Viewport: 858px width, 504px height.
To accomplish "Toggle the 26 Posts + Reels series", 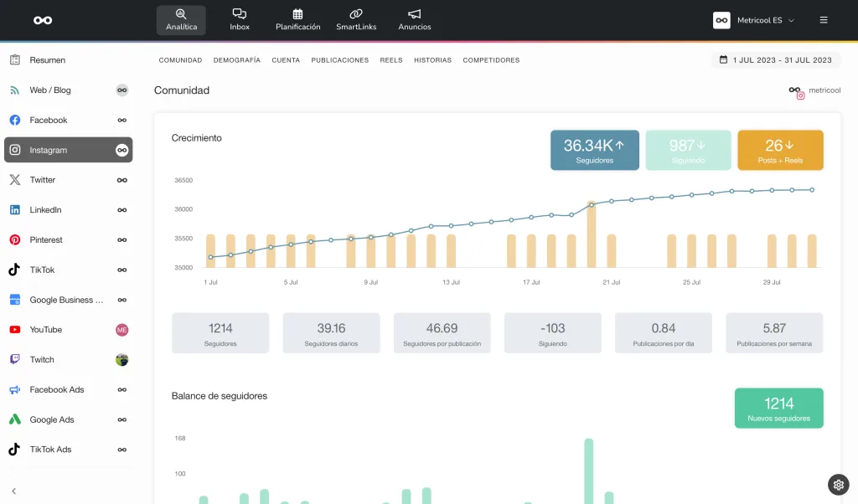I will click(780, 151).
